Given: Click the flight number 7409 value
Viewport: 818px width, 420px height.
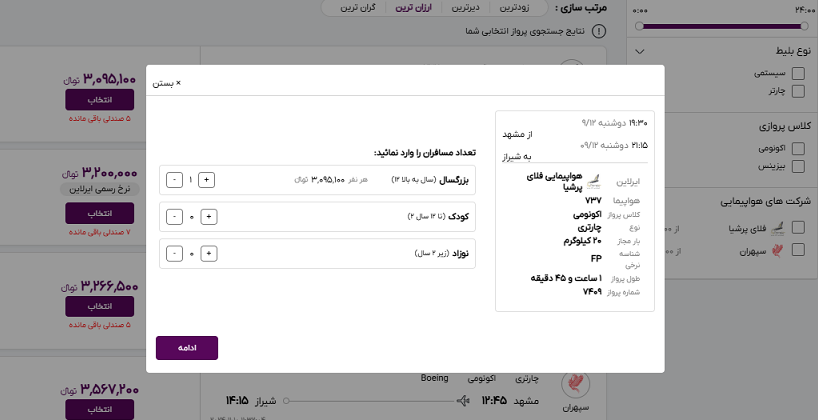Looking at the screenshot, I should pos(592,291).
